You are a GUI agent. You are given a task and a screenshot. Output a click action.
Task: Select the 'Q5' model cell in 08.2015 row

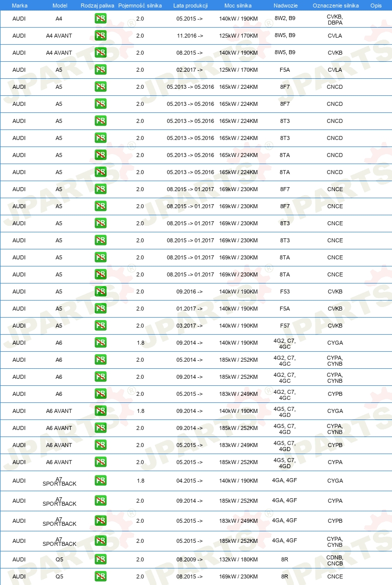pos(59,576)
